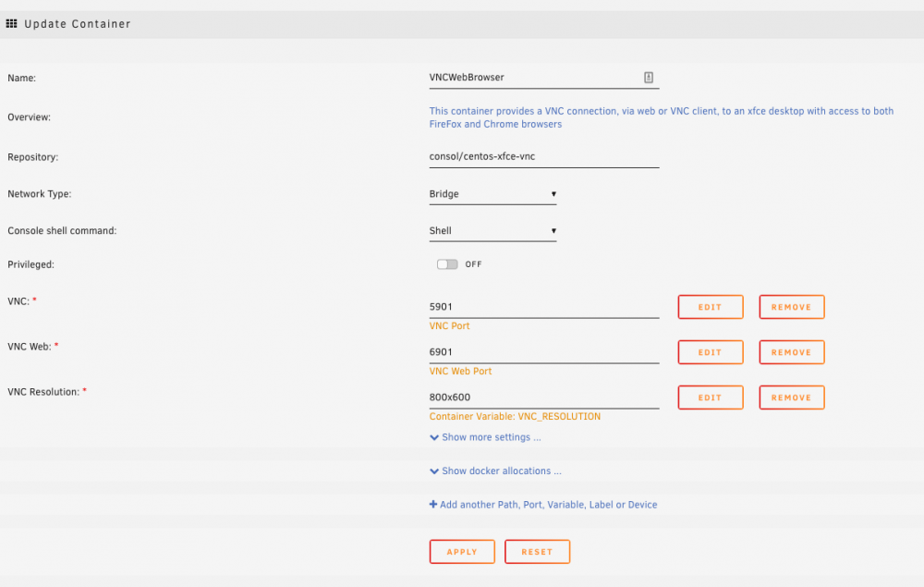Screen dimensions: 924x587
Task: Open the Console shell command dropdown
Action: click(492, 230)
